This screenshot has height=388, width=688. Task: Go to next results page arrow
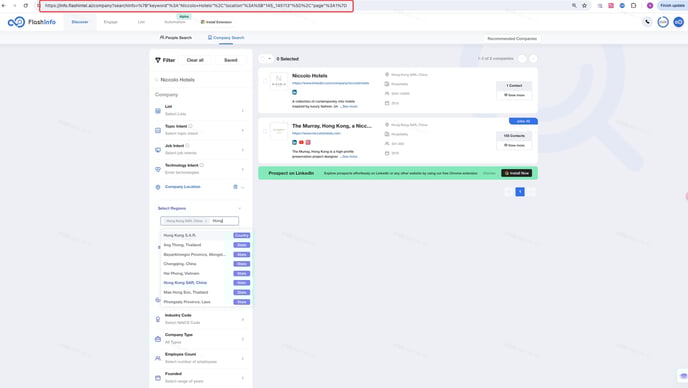tap(533, 59)
